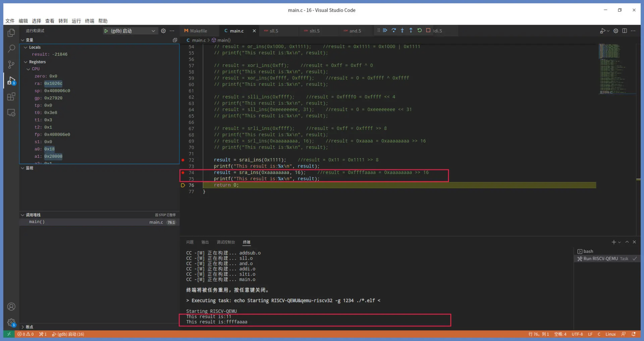Open the 文件 menu

10,21
